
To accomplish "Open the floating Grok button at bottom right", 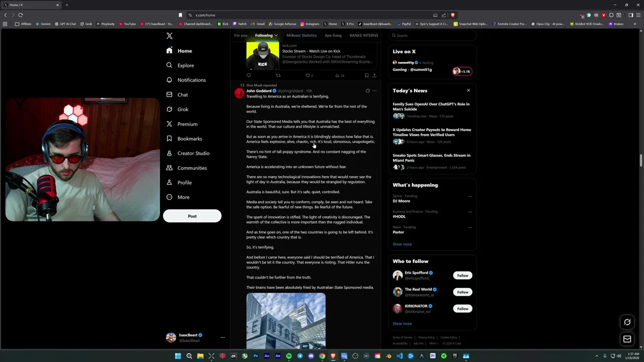I will coord(627,322).
